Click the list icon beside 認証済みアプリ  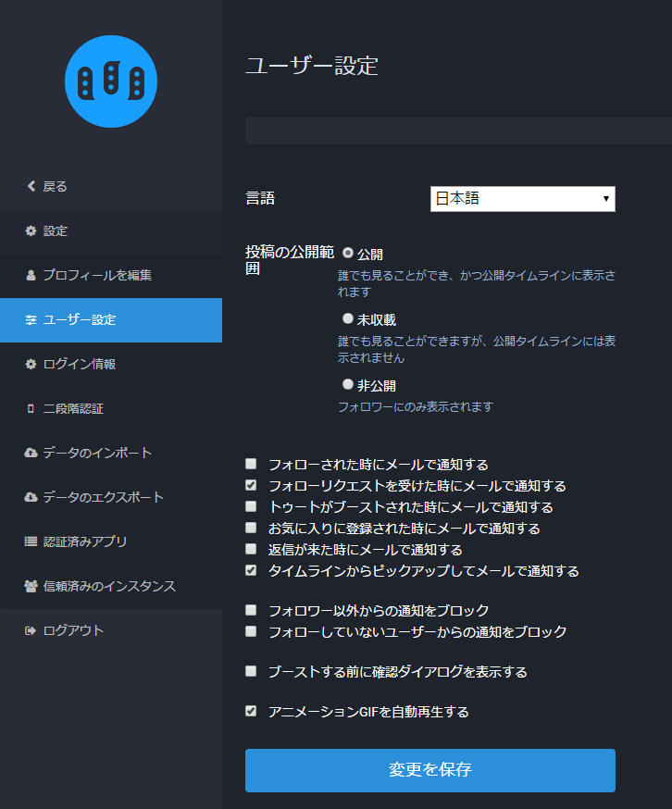coord(31,541)
